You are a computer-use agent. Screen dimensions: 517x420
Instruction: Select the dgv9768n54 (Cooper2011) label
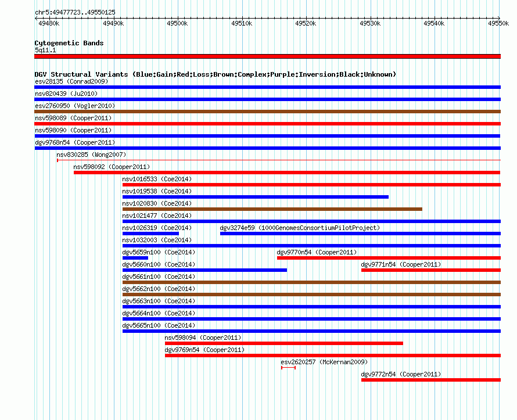coord(75,142)
